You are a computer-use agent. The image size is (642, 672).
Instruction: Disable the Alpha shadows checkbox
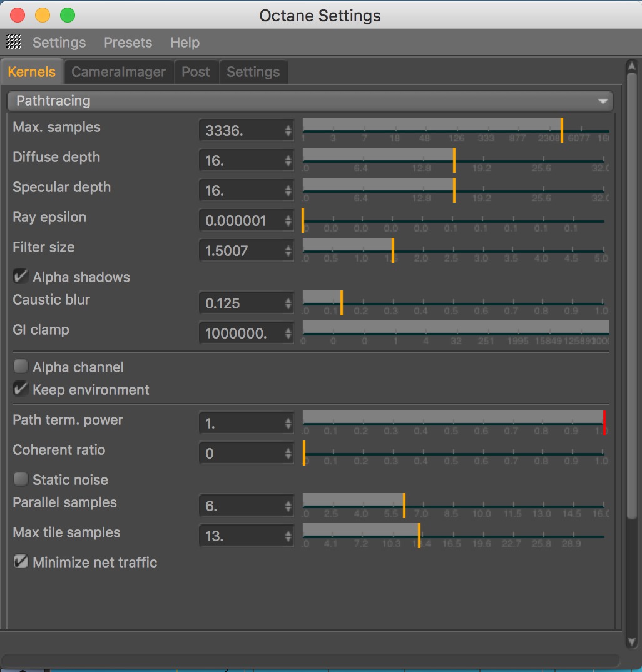(x=20, y=277)
